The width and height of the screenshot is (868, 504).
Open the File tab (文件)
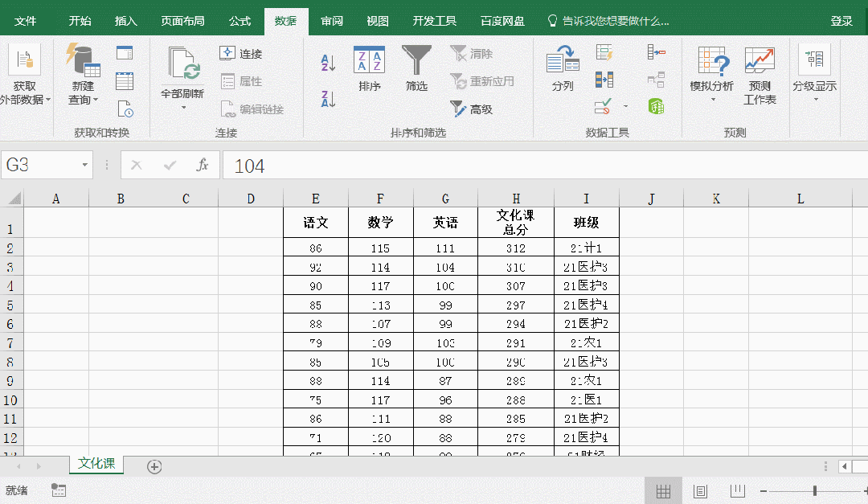point(26,21)
